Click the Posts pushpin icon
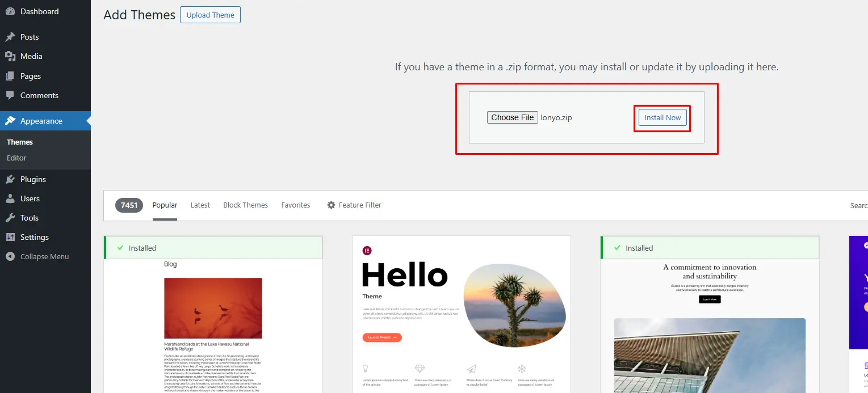This screenshot has width=868, height=393. 10,37
